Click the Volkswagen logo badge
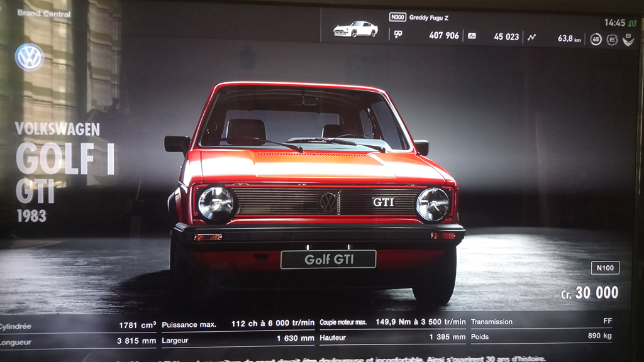644x362 pixels. pos(30,57)
